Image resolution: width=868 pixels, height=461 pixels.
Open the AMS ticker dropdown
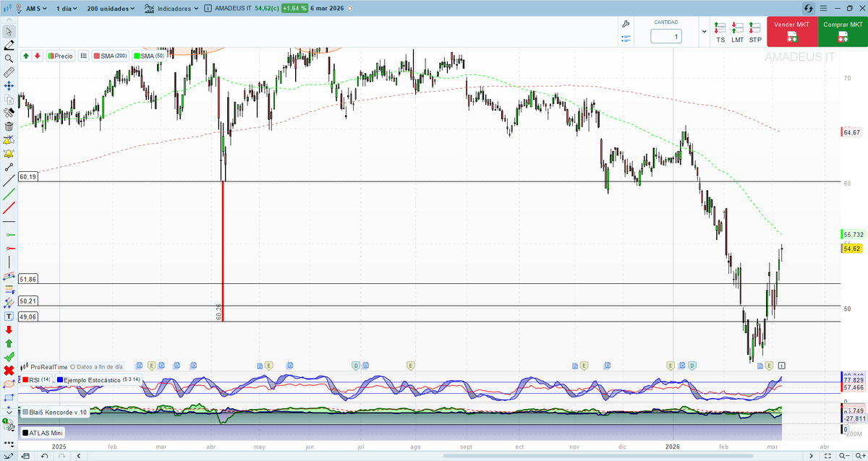pyautogui.click(x=35, y=9)
